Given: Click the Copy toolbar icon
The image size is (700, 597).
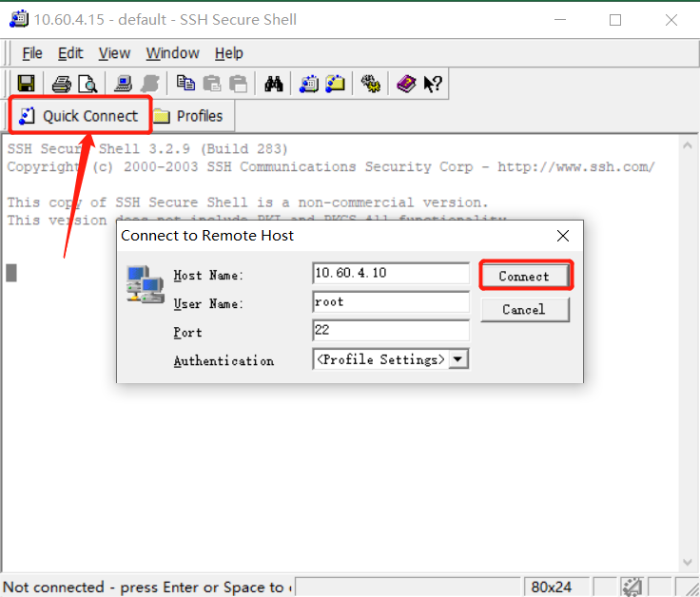Looking at the screenshot, I should (185, 83).
